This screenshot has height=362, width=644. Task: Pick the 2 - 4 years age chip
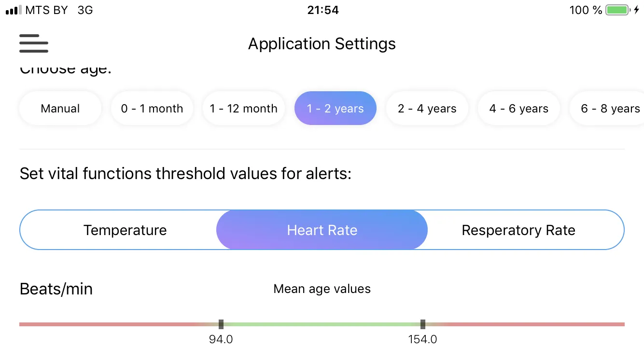(x=427, y=109)
